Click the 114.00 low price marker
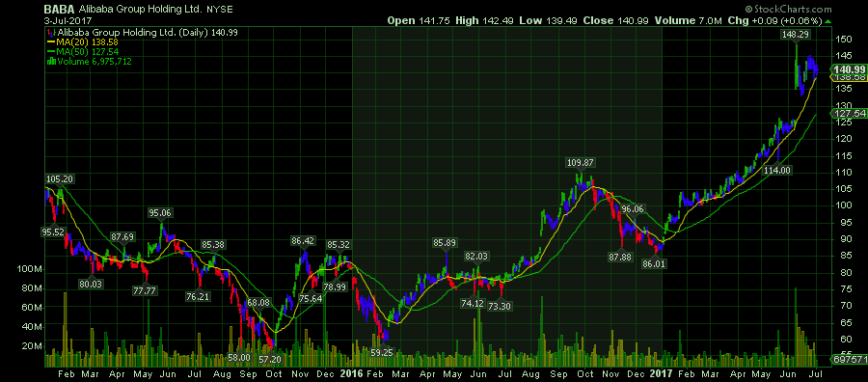868x382 pixels. (777, 170)
